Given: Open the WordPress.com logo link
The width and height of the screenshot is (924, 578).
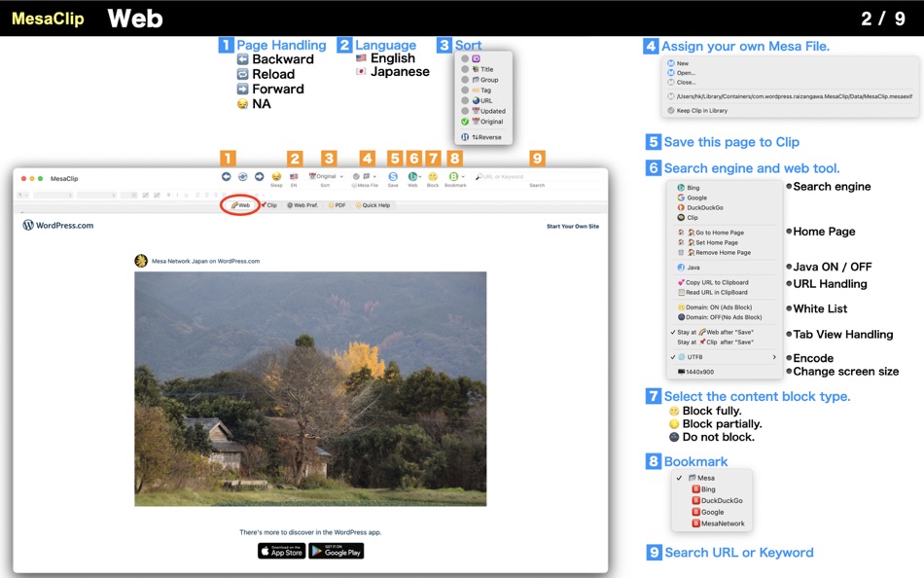Looking at the screenshot, I should click(x=57, y=226).
